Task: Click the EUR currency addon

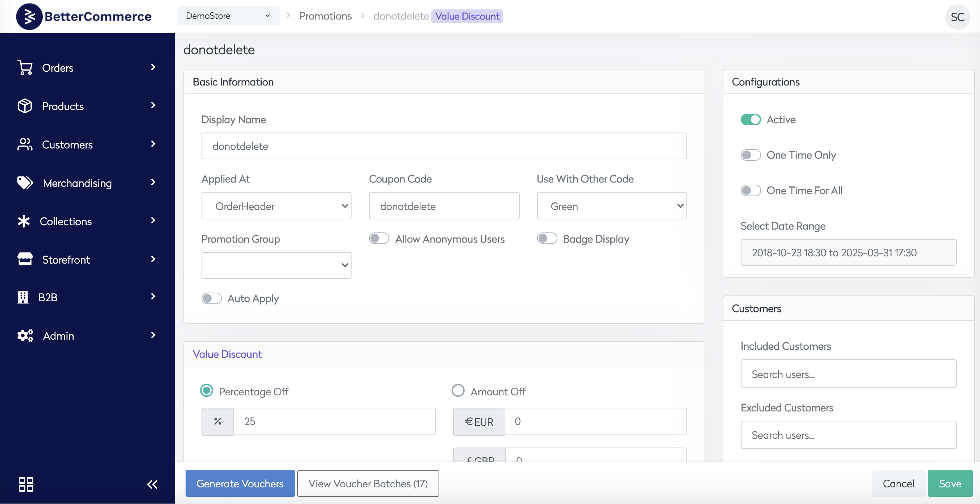Action: point(479,421)
